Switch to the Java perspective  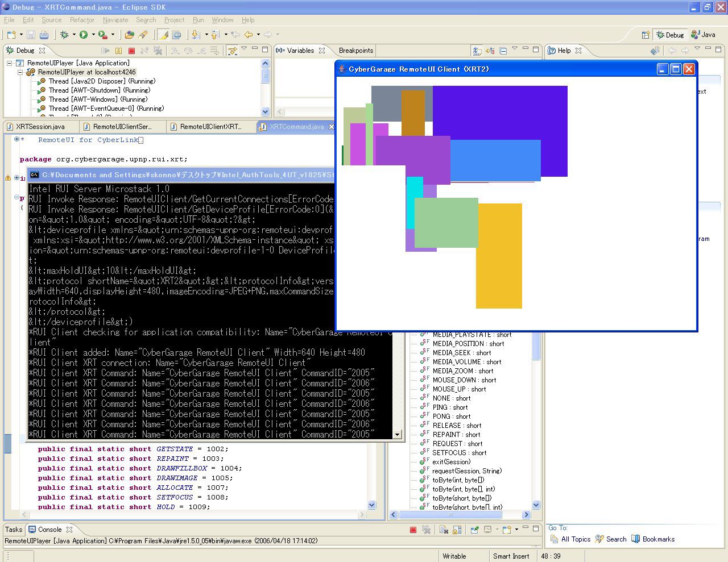tap(703, 35)
